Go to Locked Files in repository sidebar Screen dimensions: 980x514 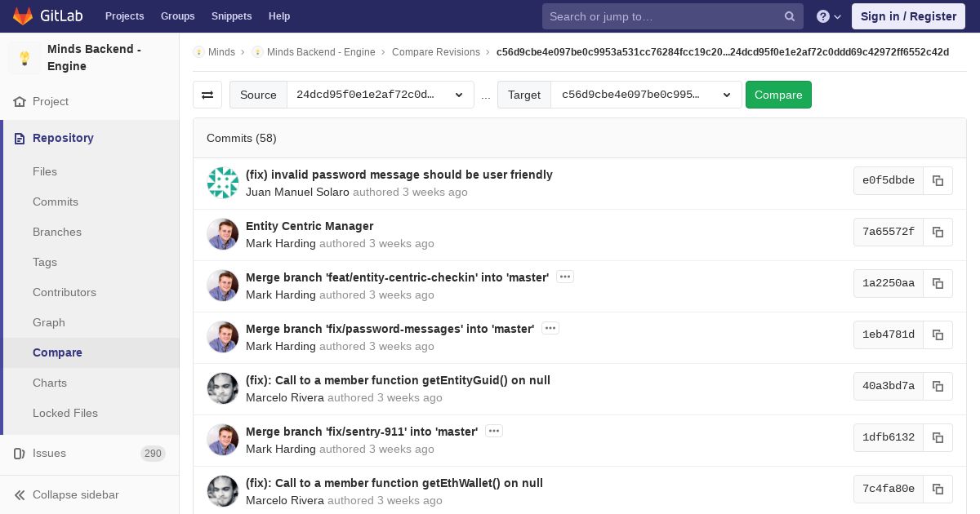click(x=65, y=413)
